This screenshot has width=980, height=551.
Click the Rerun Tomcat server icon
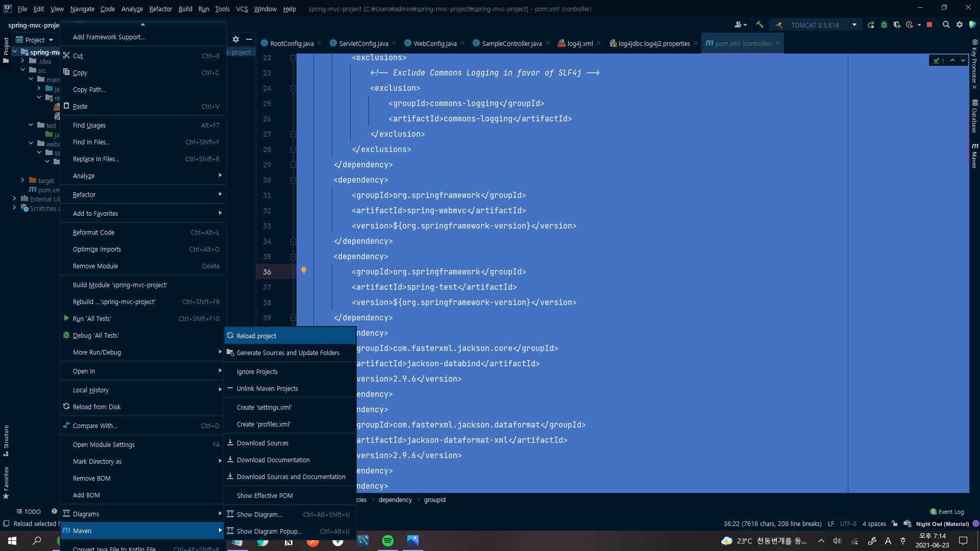pyautogui.click(x=871, y=24)
